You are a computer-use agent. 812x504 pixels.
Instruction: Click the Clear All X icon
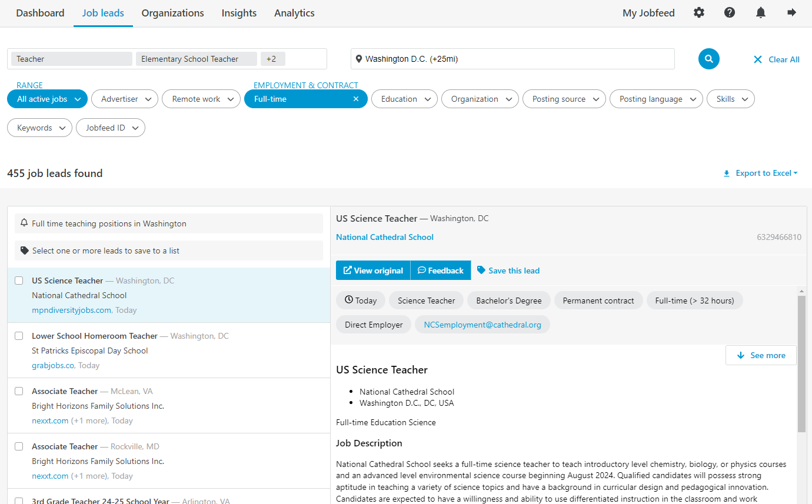coord(758,59)
